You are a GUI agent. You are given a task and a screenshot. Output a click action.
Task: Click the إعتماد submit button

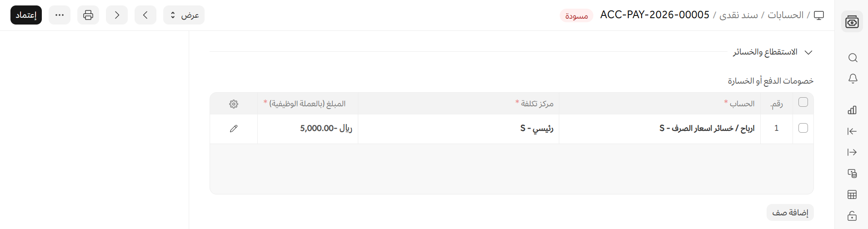pyautogui.click(x=26, y=15)
